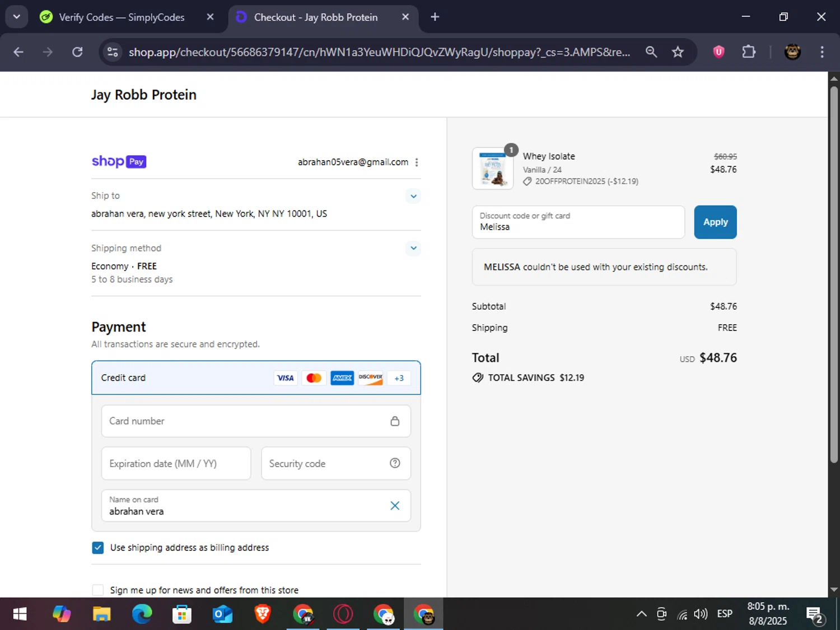Go back to the previous page
The width and height of the screenshot is (840, 630).
coord(18,52)
